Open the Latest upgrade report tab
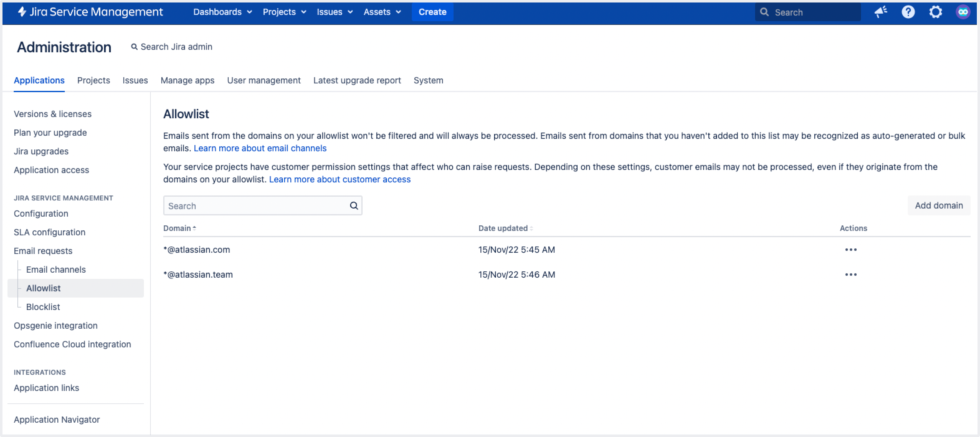 [x=357, y=81]
